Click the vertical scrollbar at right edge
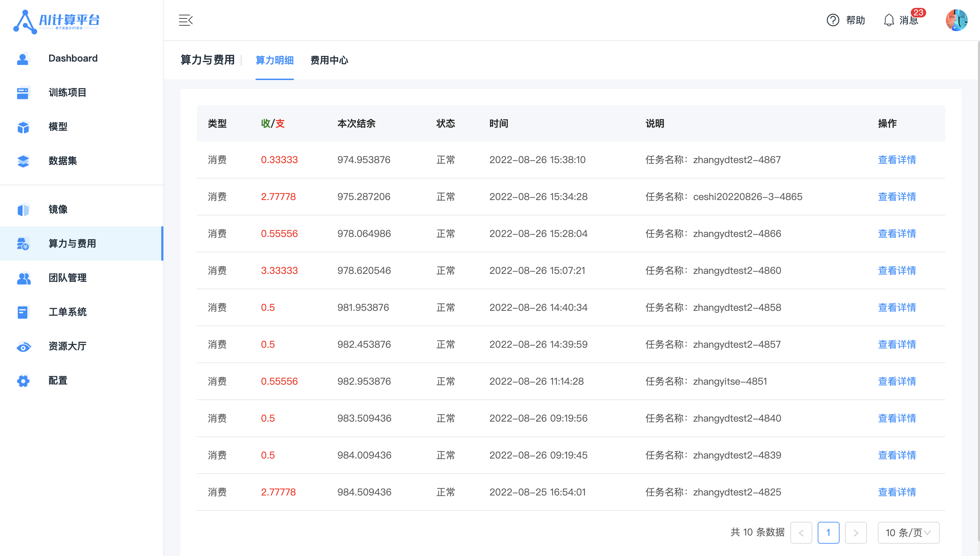Screen dimensions: 980x556 coord(979,290)
